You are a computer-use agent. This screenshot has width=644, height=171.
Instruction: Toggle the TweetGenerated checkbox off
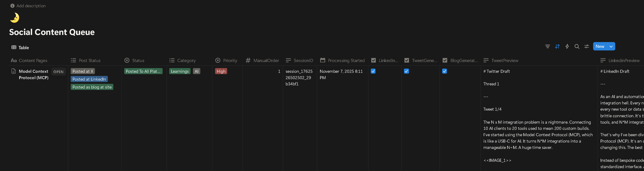coord(406,71)
